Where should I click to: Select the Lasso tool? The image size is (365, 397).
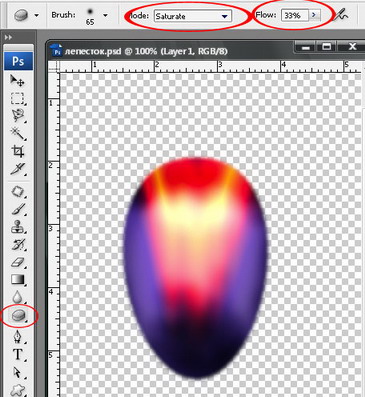point(17,116)
